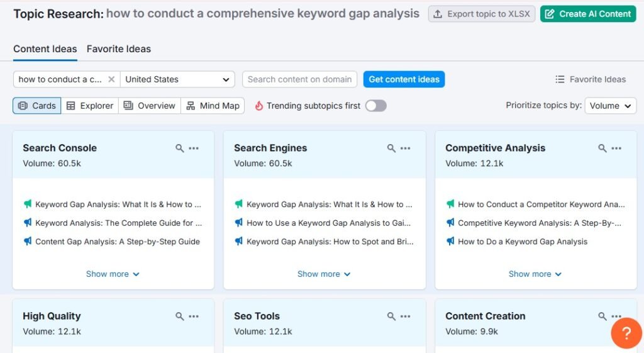The height and width of the screenshot is (353, 644).
Task: Click the search icon on Competitive Analysis card
Action: point(602,148)
